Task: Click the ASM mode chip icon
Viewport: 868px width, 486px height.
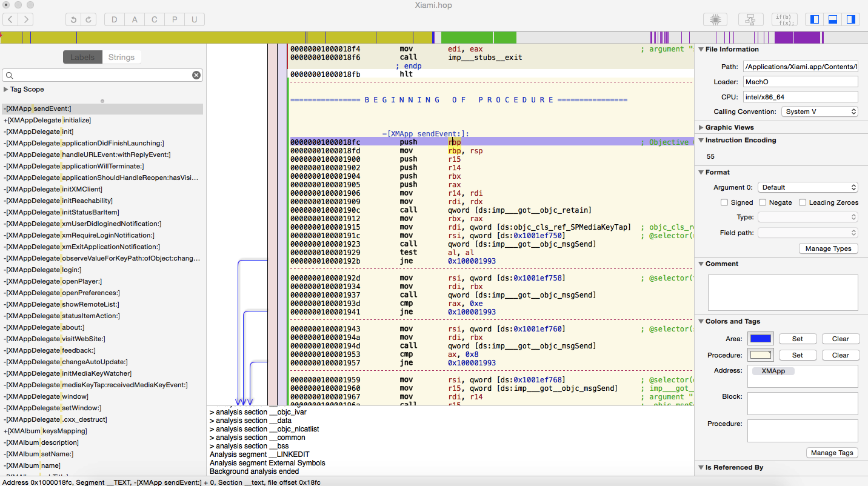Action: (715, 19)
